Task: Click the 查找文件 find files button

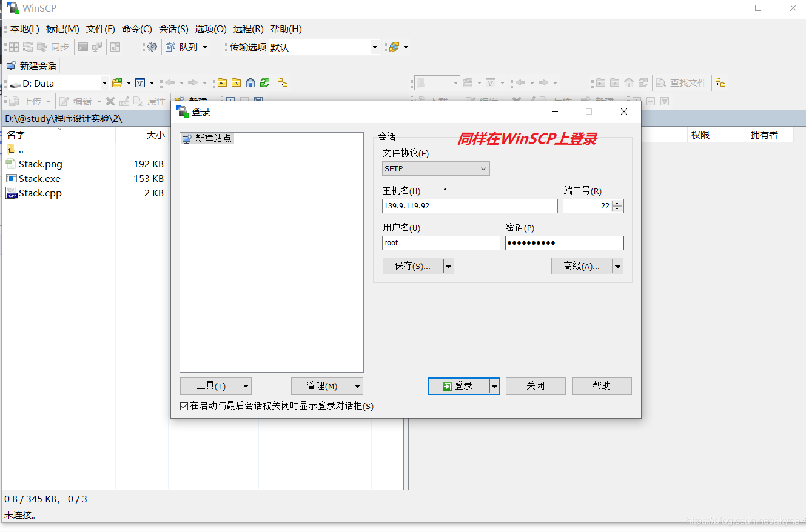Action: point(682,82)
